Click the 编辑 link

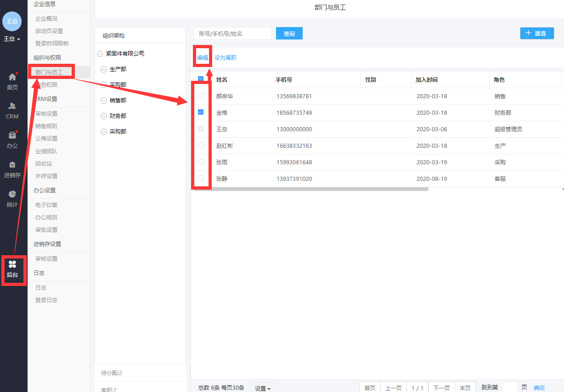(203, 58)
